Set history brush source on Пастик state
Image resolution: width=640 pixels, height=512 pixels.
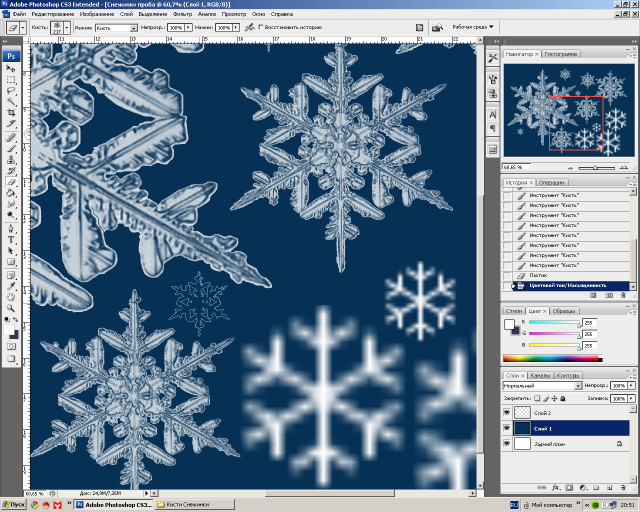pyautogui.click(x=507, y=276)
